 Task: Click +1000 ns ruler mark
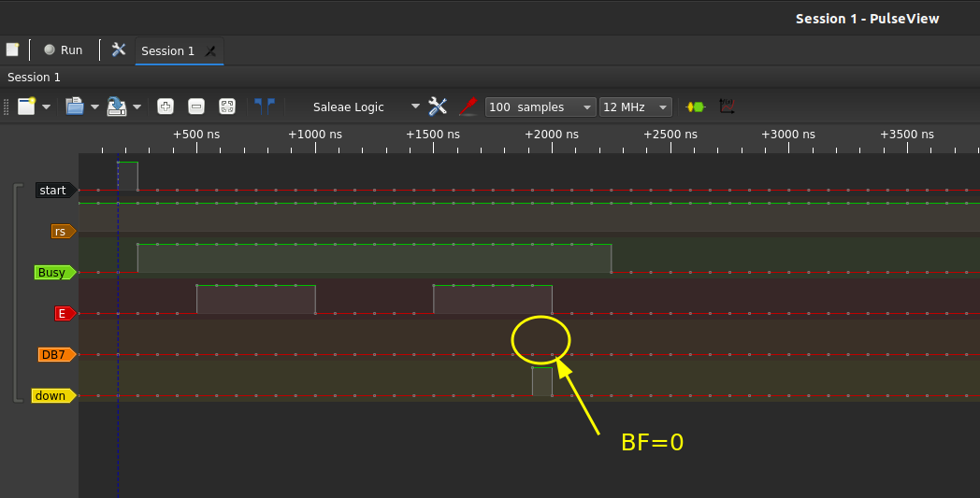pyautogui.click(x=315, y=135)
